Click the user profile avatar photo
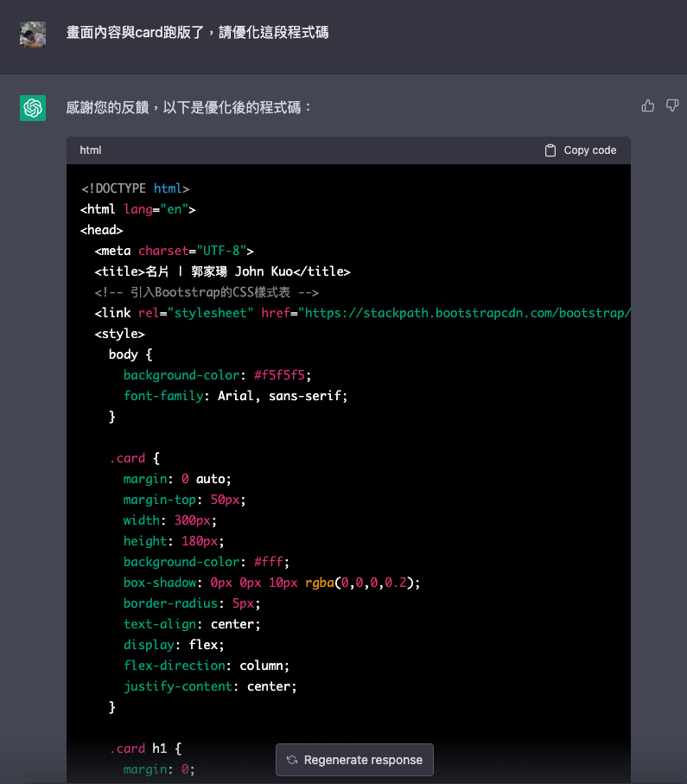Viewport: 687px width, 784px height. click(33, 34)
